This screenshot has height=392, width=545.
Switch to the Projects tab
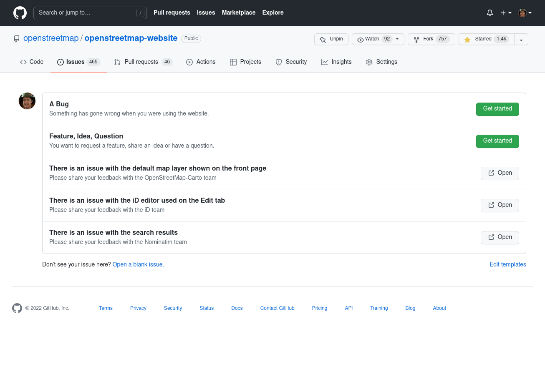click(x=245, y=62)
